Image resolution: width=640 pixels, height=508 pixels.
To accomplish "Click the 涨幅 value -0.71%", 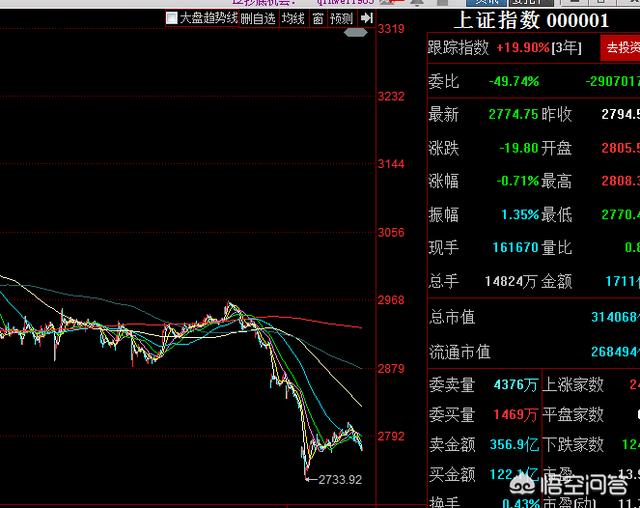I will coord(518,181).
